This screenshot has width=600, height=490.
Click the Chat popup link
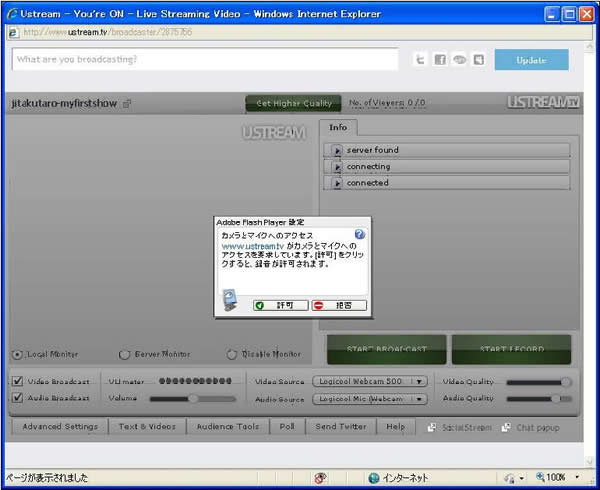[x=538, y=428]
